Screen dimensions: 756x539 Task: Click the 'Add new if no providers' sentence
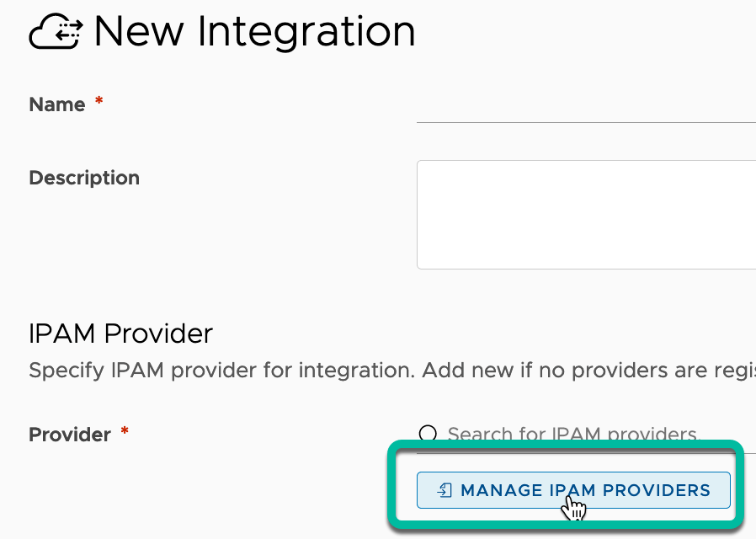[589, 371]
